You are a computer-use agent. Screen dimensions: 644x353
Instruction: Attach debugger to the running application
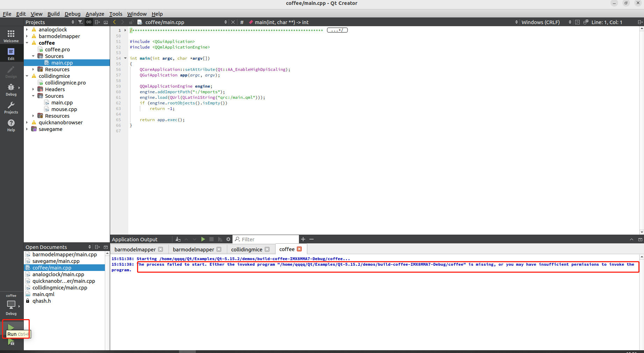tap(220, 239)
